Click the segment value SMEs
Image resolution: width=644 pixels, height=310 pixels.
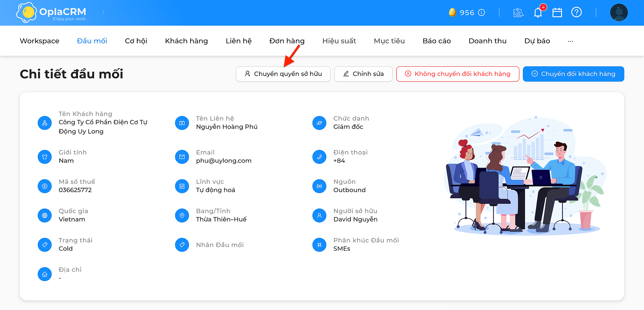pyautogui.click(x=342, y=248)
